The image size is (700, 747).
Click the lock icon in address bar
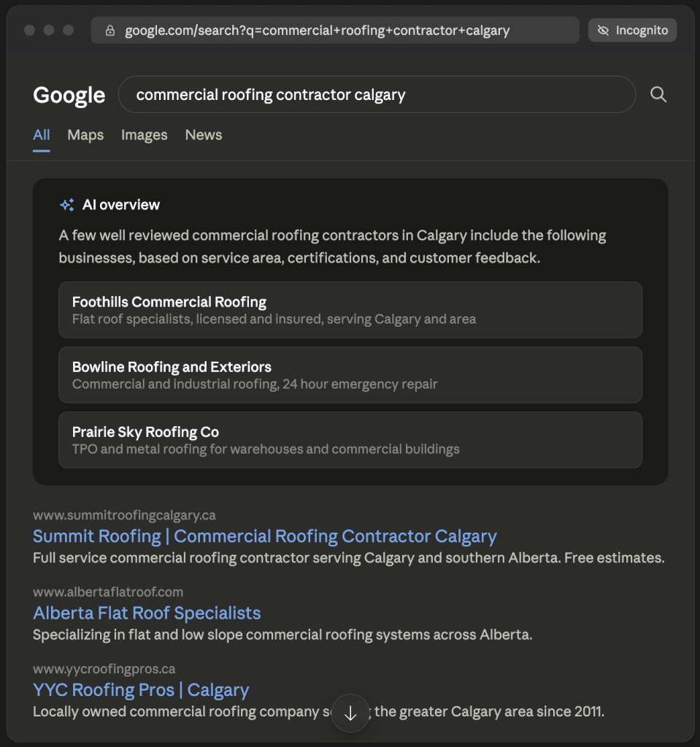pos(110,31)
